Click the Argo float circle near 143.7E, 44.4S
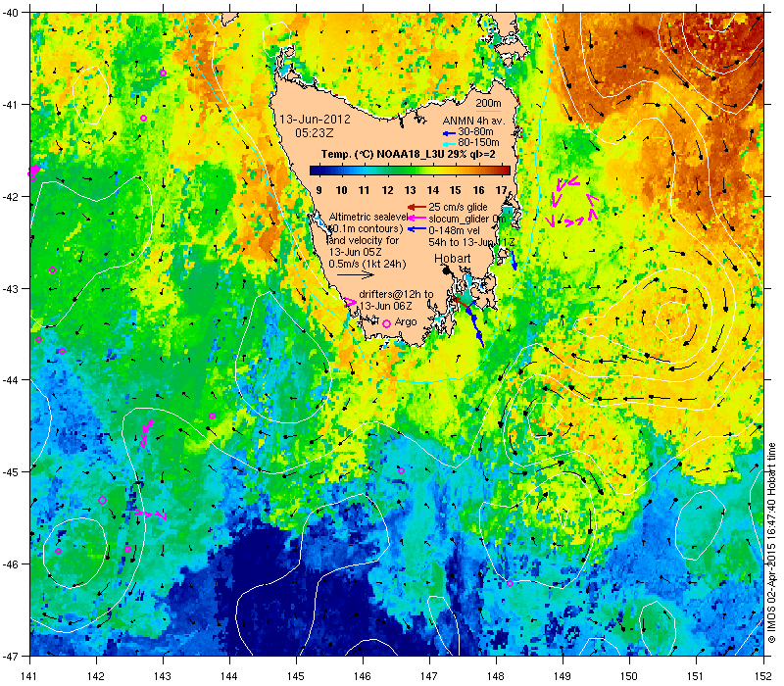Viewport: 784px width, 686px height. click(212, 416)
